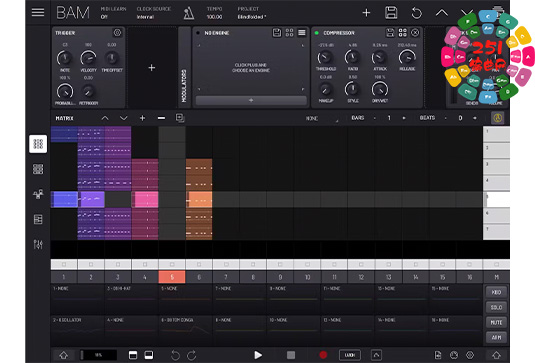Open the settings target icon in bottom bar
Viewport: 535px width, 363px height.
470,355
